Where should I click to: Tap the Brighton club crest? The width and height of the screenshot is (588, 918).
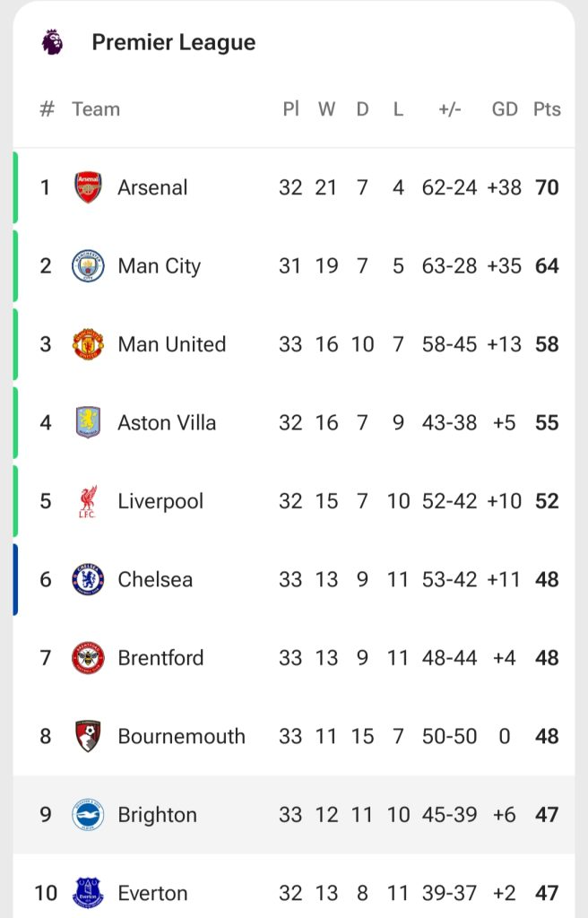pos(88,815)
